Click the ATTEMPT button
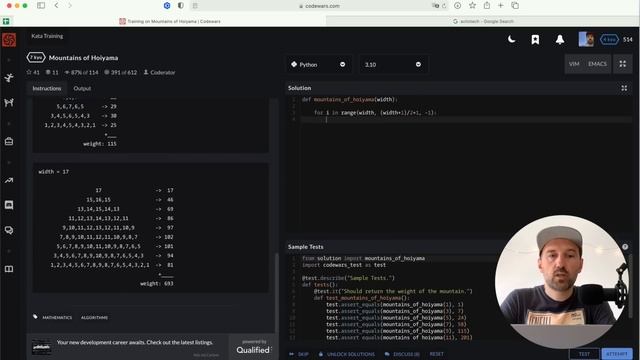The width and height of the screenshot is (640, 360). click(x=617, y=354)
